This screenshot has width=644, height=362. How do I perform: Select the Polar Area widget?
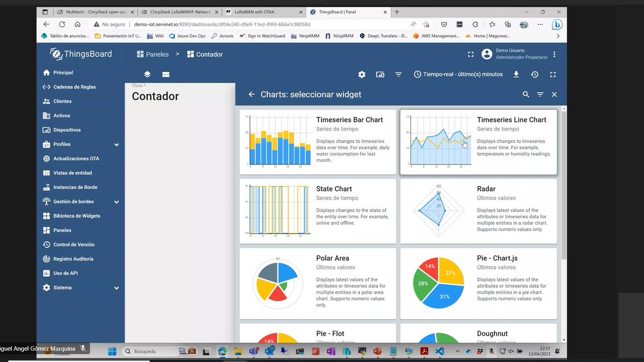tap(318, 284)
